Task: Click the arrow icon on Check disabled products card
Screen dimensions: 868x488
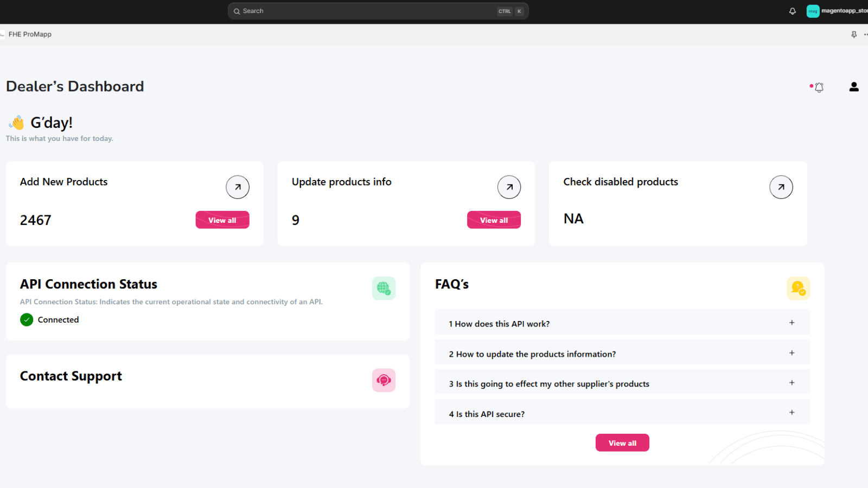Action: tap(781, 187)
